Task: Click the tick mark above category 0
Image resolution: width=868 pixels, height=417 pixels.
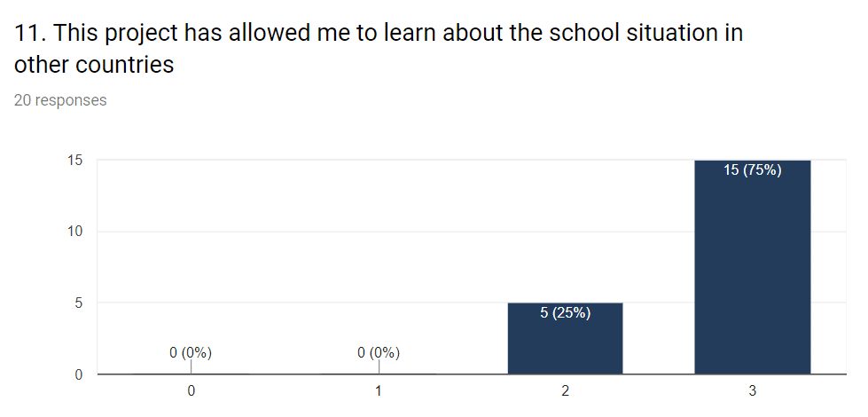Action: point(191,366)
